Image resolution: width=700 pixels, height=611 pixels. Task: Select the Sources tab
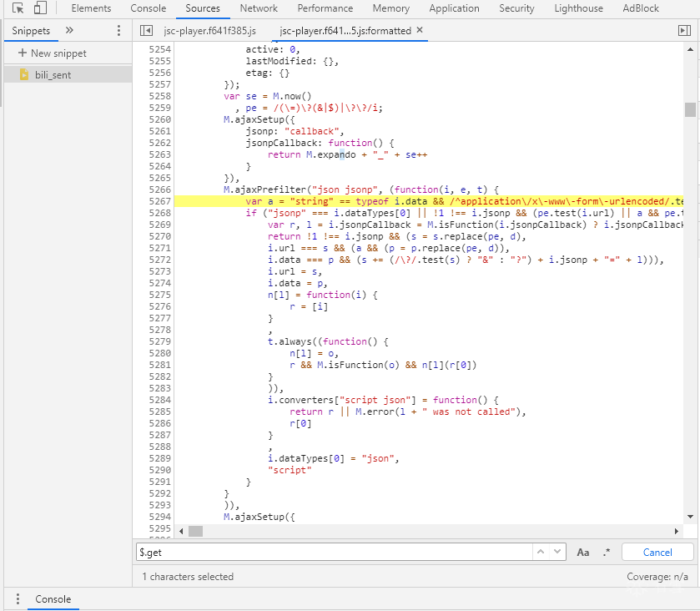click(203, 8)
